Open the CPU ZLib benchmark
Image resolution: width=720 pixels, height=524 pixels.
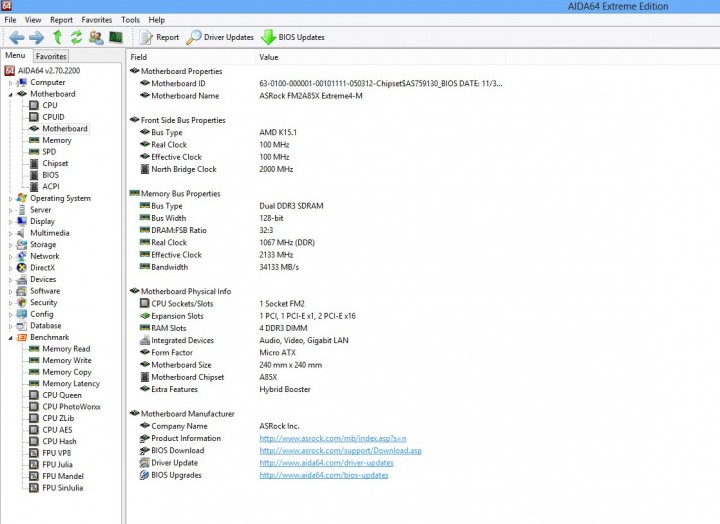click(x=58, y=418)
